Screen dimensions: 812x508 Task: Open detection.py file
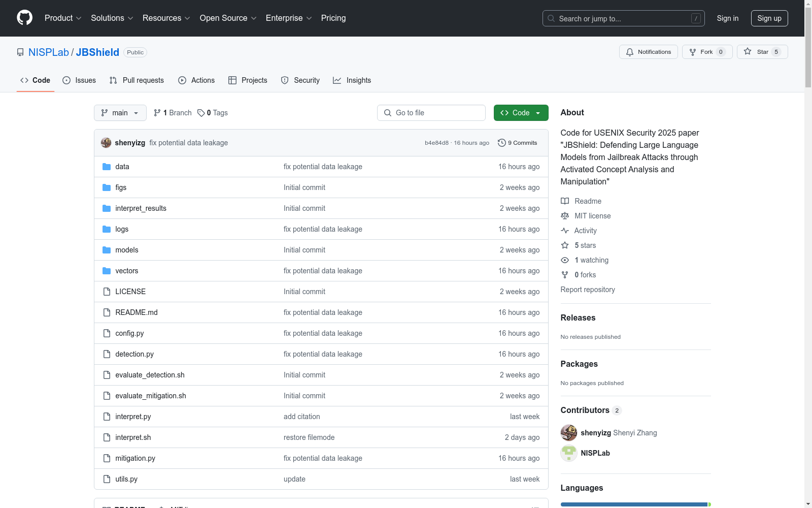[134, 354]
